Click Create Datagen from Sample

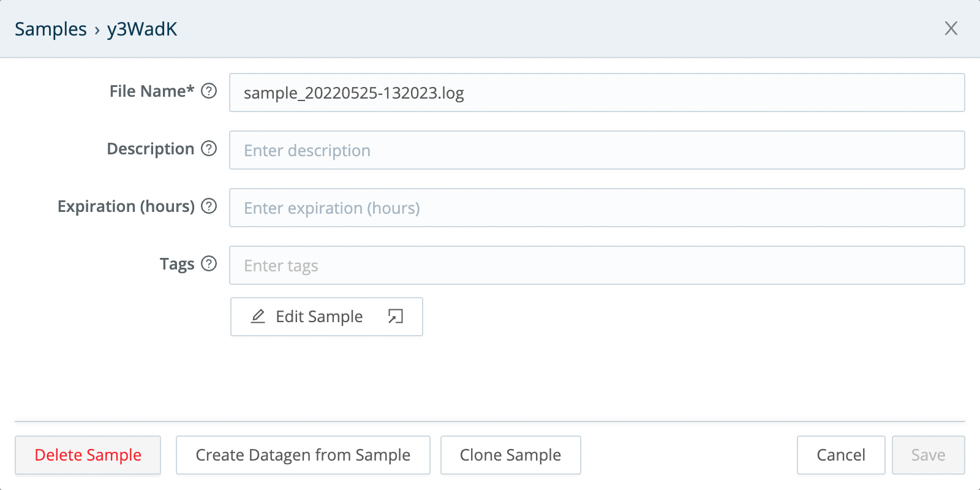click(x=303, y=455)
